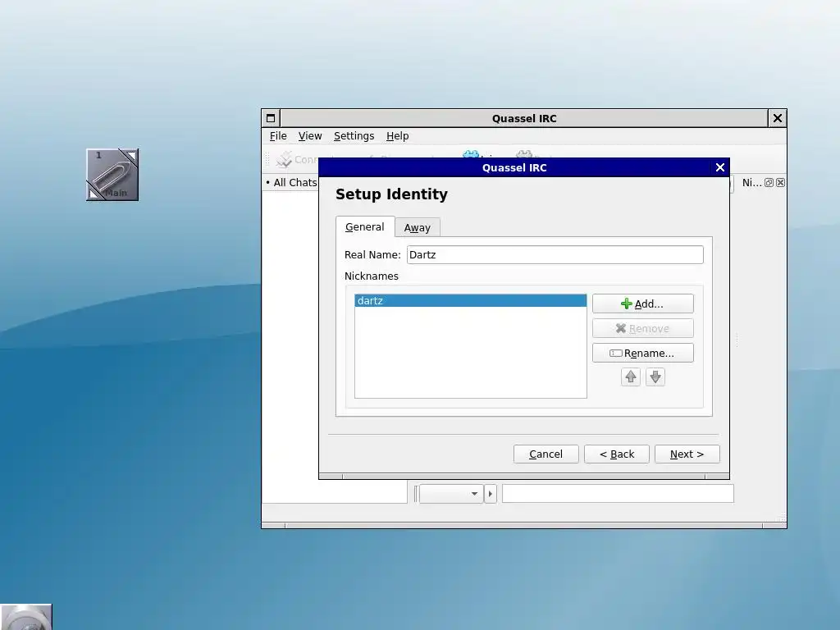Image resolution: width=840 pixels, height=630 pixels.
Task: Open the main Quassel window menu button
Action: [x=271, y=118]
